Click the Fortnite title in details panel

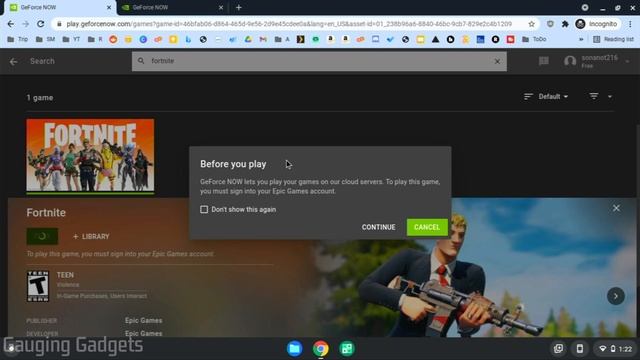(46, 213)
